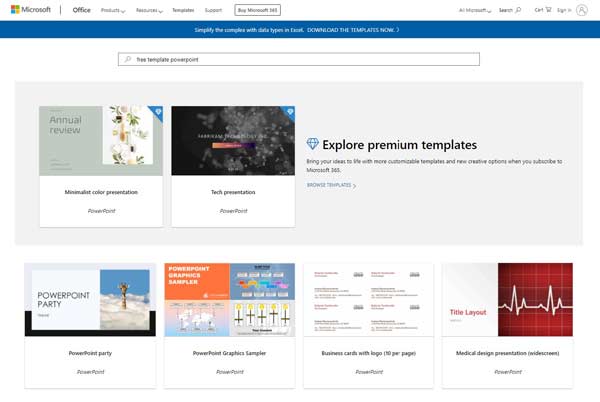This screenshot has width=600, height=402.
Task: Click PowerPoint label under PowerPoint party
Action: click(x=91, y=372)
